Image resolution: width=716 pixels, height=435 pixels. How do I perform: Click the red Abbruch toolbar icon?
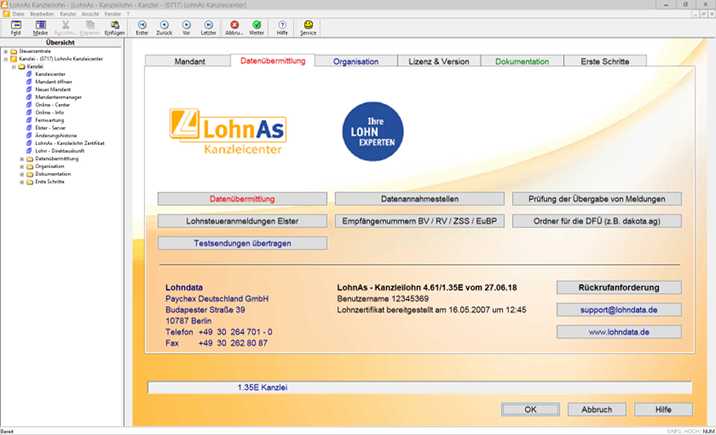[x=234, y=25]
